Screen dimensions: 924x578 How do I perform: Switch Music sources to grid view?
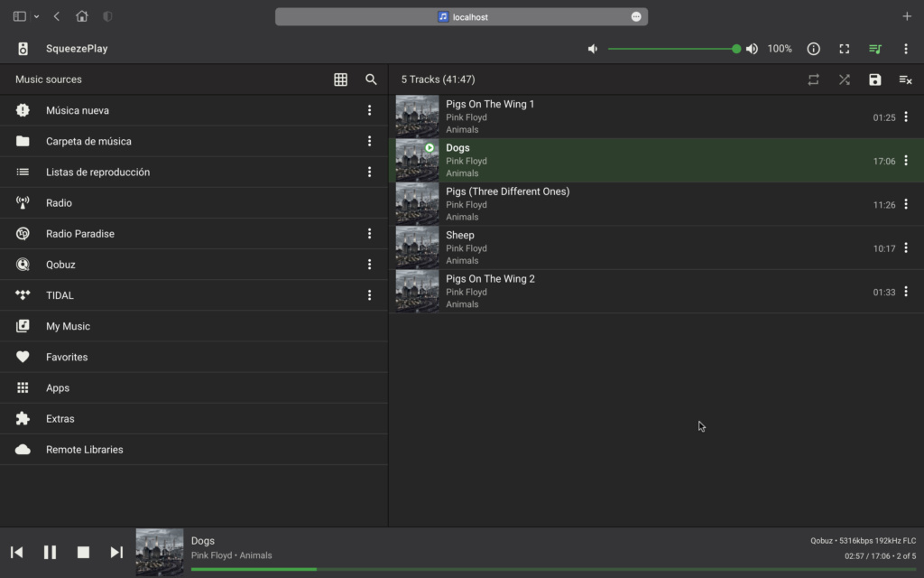(x=340, y=79)
